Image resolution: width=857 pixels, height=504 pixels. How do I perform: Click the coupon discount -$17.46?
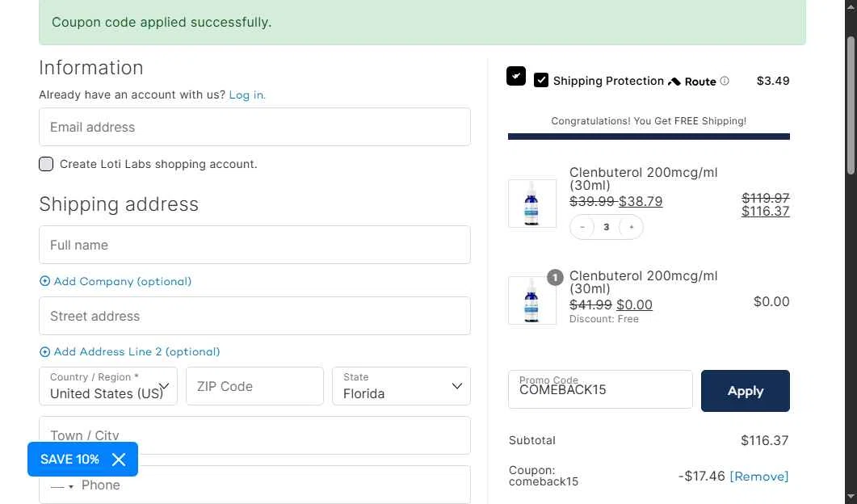click(x=702, y=476)
